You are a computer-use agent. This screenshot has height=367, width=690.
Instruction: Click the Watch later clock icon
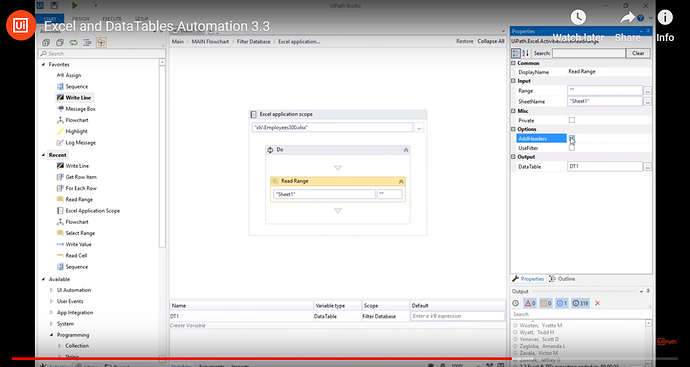pos(578,17)
